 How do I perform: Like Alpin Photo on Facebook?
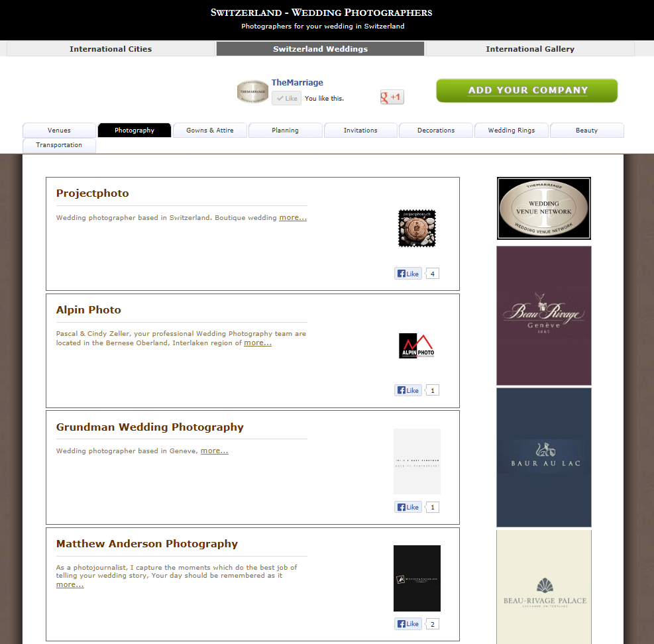click(408, 390)
